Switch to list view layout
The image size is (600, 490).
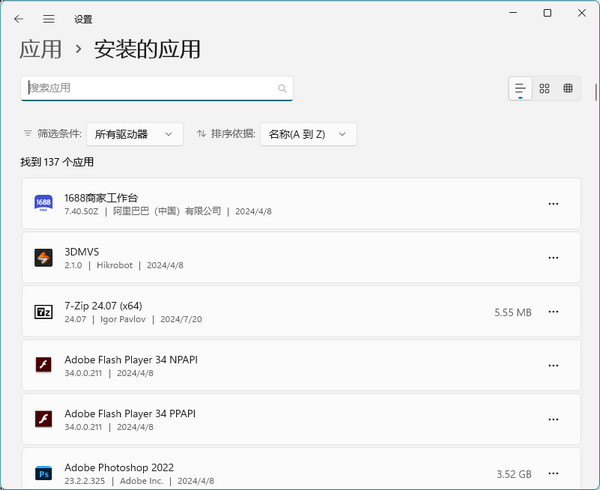tap(520, 89)
